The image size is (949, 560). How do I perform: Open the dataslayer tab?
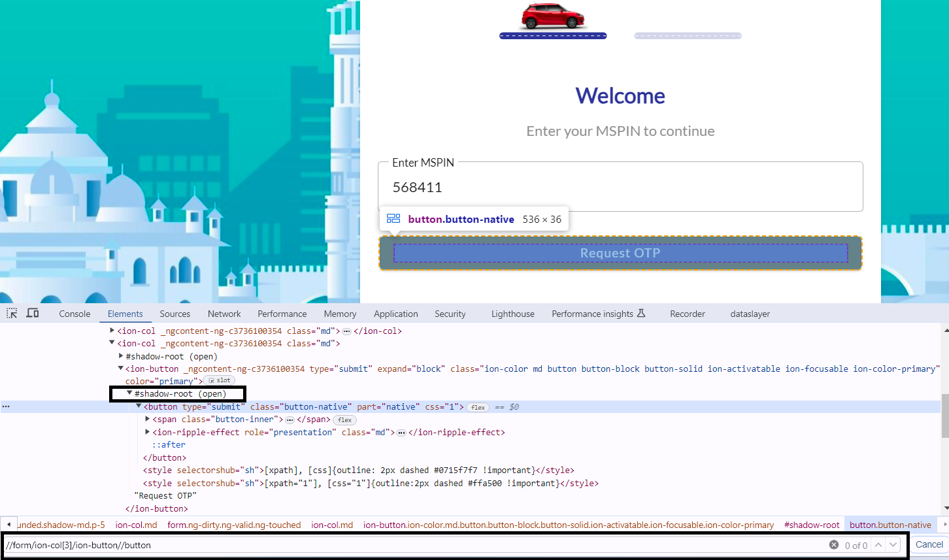click(750, 313)
